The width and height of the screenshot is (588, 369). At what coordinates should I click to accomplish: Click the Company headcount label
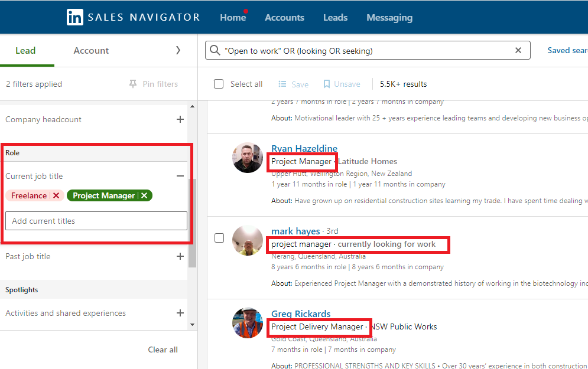click(43, 119)
